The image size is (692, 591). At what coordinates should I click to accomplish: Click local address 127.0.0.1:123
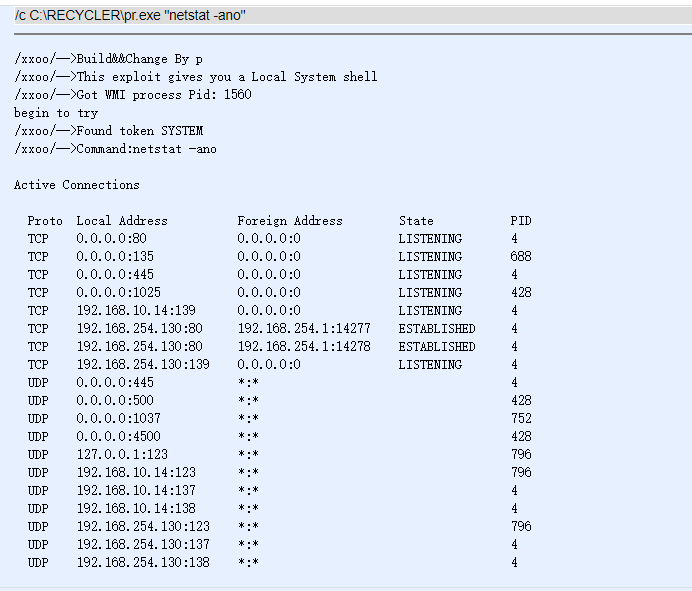(122, 455)
